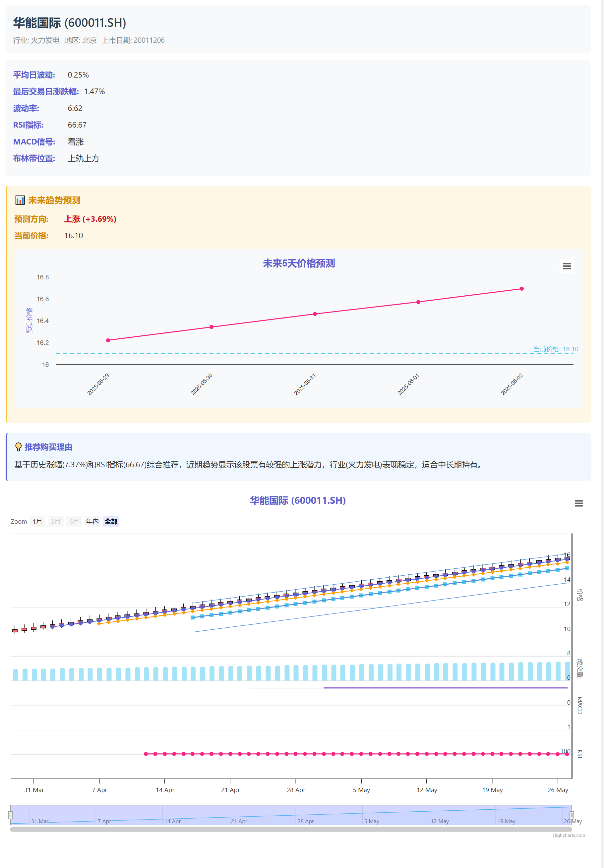This screenshot has width=604, height=868.
Task: Click the lightbulb icon beside 推荐购买理由
Action: (18, 447)
